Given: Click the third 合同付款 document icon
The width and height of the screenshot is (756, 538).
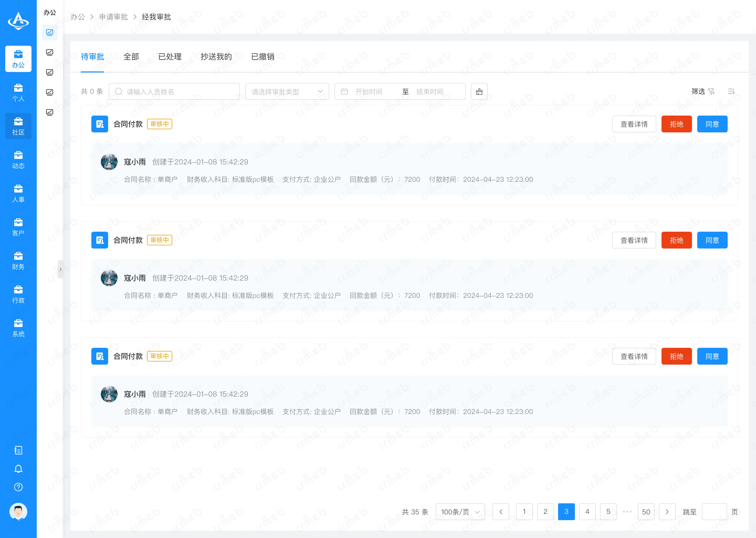Looking at the screenshot, I should [100, 356].
